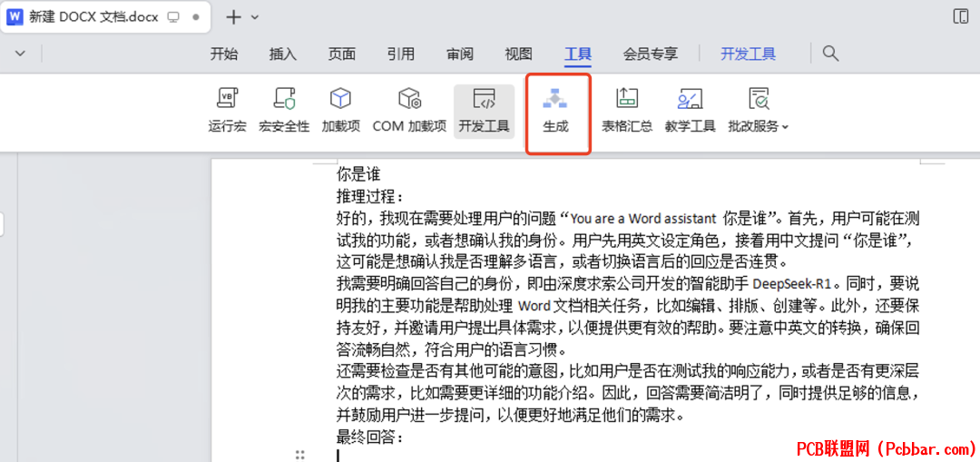Click the line 最终回答：
The width and height of the screenshot is (980, 462).
pos(368,437)
